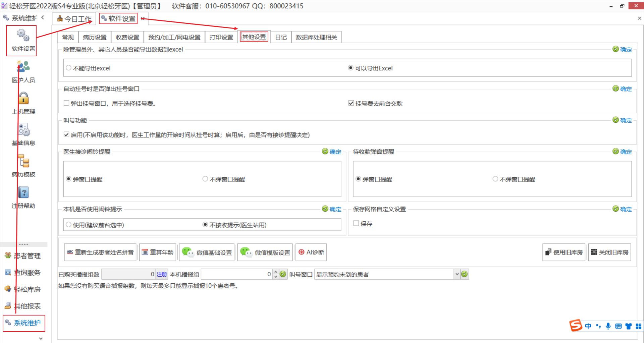Confirm 保存网格自定义设置 with 确定
Screen dimensions: 644x343
[x=622, y=209]
